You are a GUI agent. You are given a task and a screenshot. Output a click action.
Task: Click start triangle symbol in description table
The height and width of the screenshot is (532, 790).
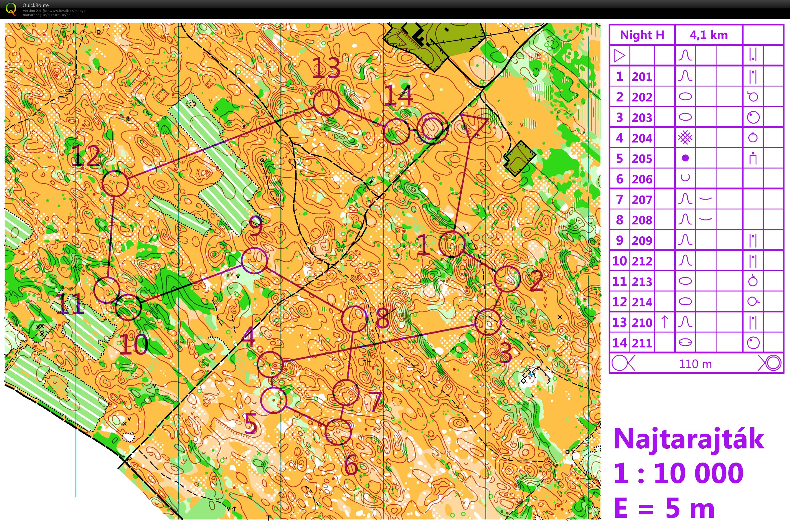pyautogui.click(x=619, y=55)
